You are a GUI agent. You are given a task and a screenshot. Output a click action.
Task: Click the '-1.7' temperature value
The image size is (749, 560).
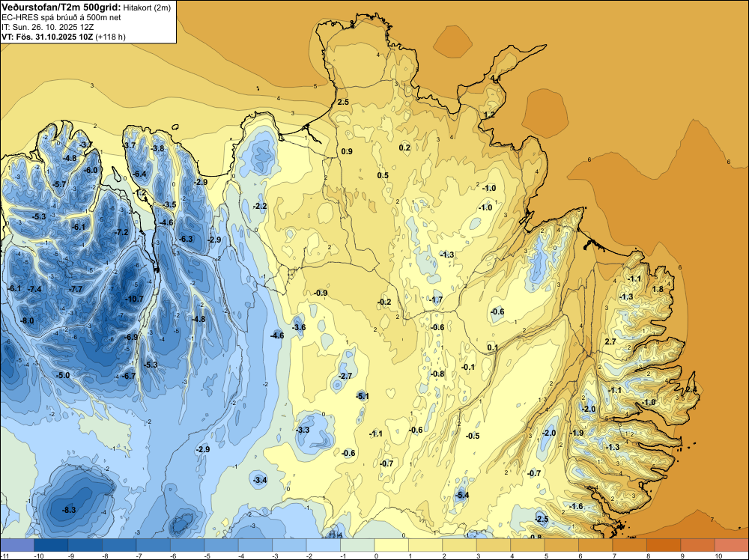click(436, 299)
